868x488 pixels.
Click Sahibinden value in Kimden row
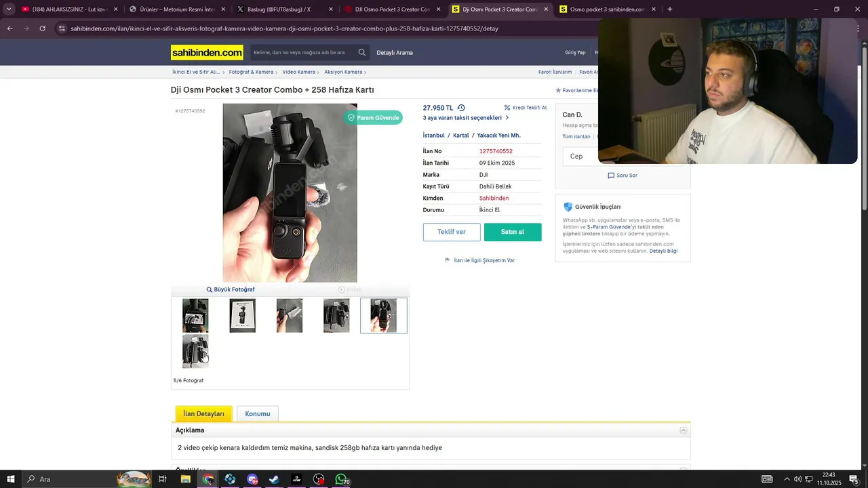(494, 198)
